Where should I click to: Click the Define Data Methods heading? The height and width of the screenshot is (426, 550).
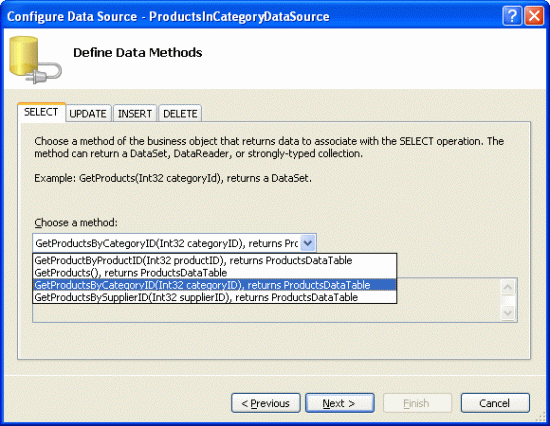click(x=138, y=53)
